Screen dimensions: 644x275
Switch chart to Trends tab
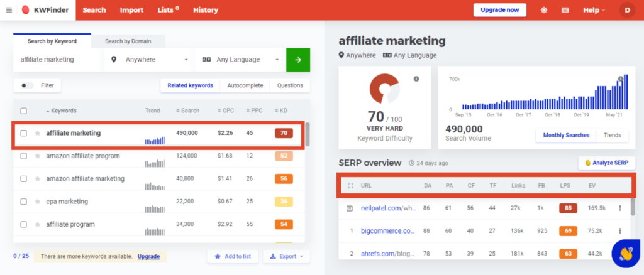[613, 135]
